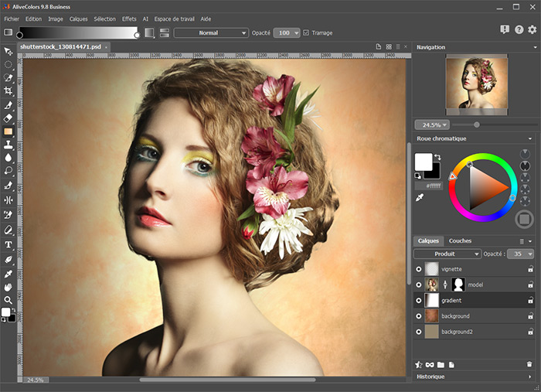Create a new layer group folder
Image resolution: width=541 pixels, height=392 pixels.
pos(441,365)
